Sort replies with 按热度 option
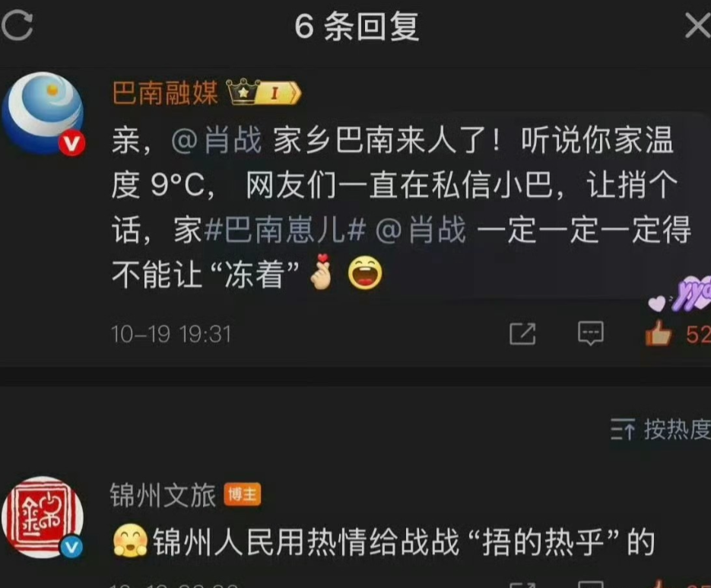 pos(660,429)
